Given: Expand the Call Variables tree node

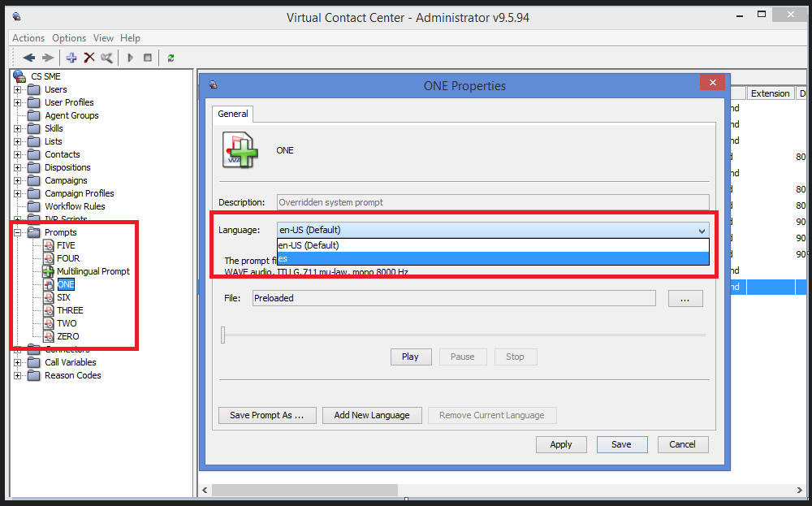Looking at the screenshot, I should [x=18, y=362].
